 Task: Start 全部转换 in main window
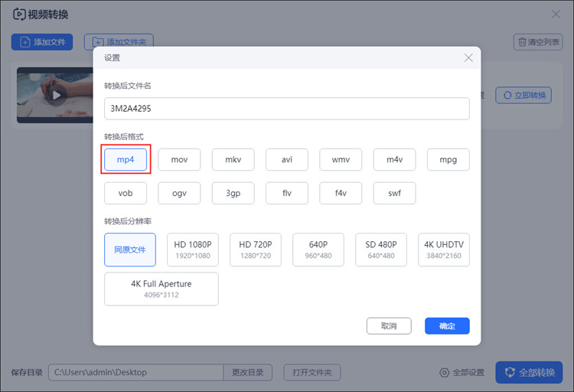pos(529,373)
